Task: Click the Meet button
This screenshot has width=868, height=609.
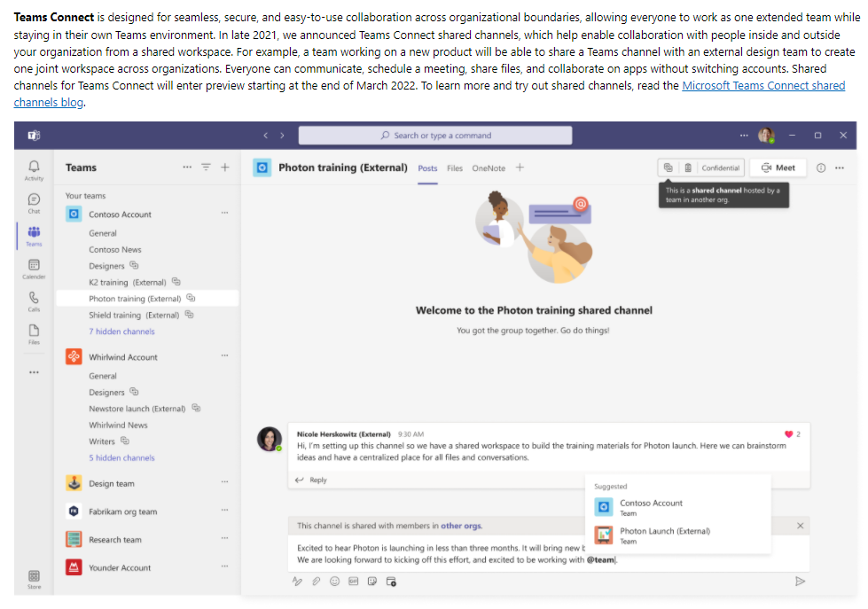Action: pyautogui.click(x=777, y=168)
